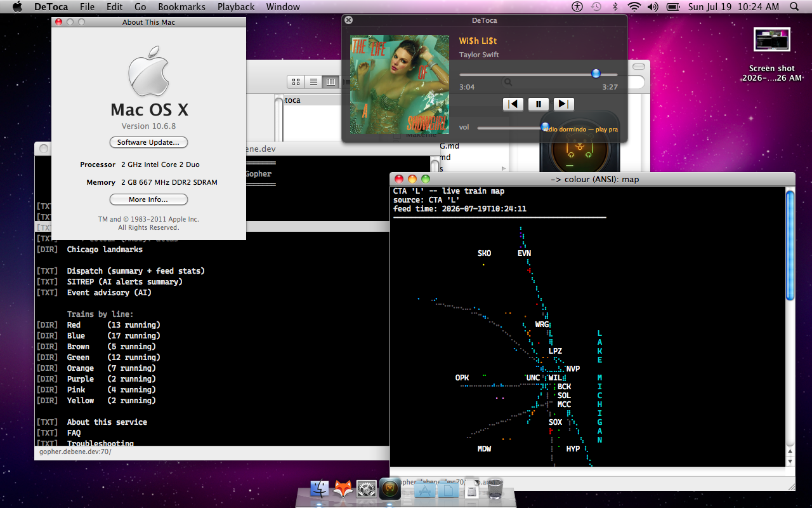The image size is (812, 508).
Task: Open the Window menu
Action: coord(283,7)
